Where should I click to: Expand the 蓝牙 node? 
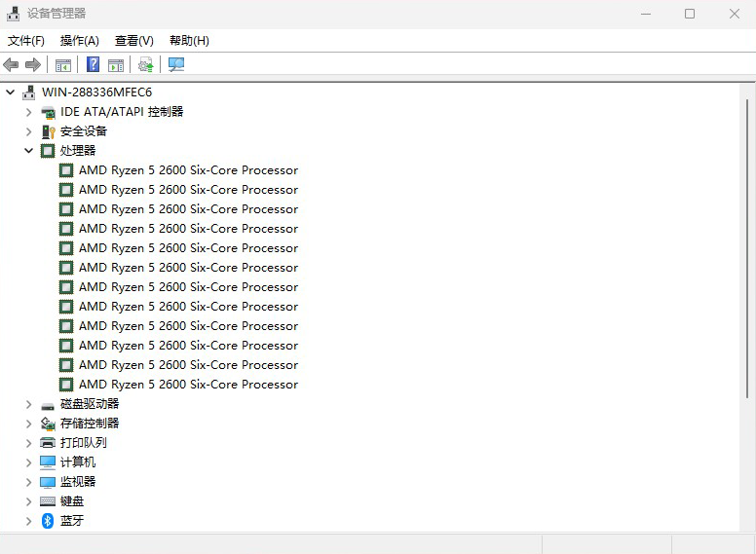click(x=29, y=521)
